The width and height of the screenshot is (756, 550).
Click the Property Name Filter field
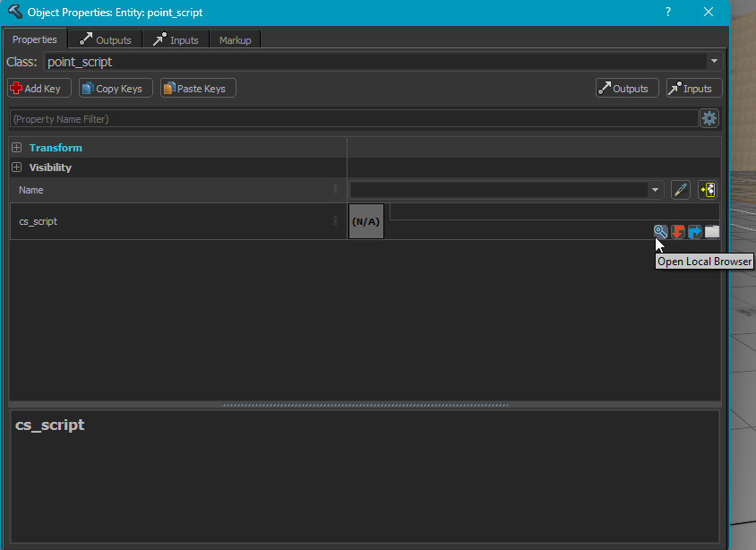point(353,118)
